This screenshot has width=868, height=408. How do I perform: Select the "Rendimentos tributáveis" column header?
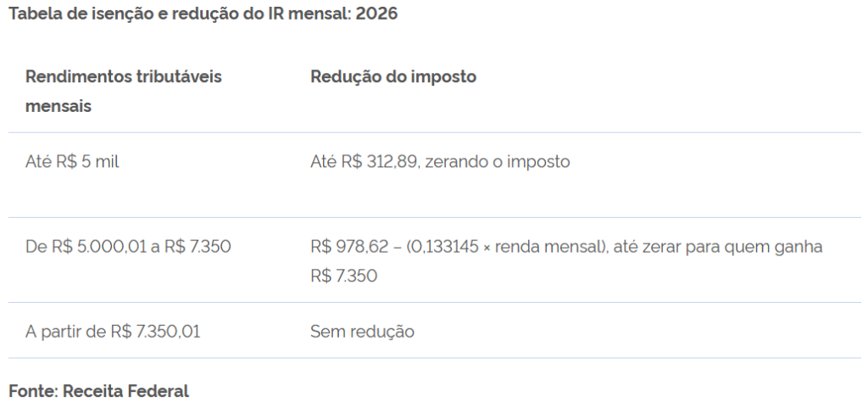pos(124,77)
